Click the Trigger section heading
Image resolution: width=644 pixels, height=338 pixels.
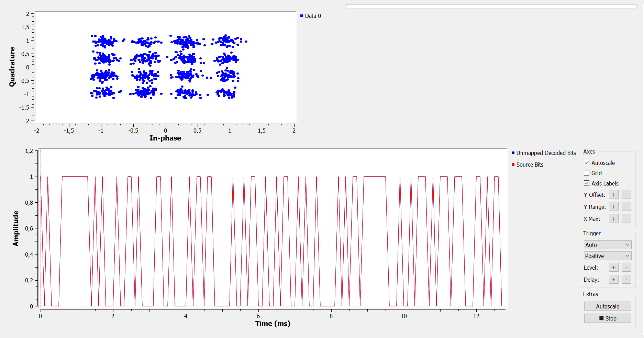(x=592, y=233)
